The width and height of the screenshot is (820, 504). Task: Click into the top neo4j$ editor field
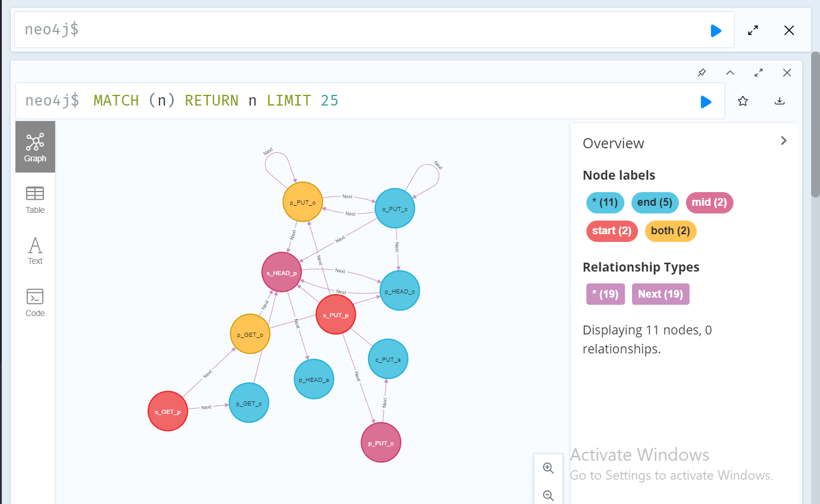(356, 30)
